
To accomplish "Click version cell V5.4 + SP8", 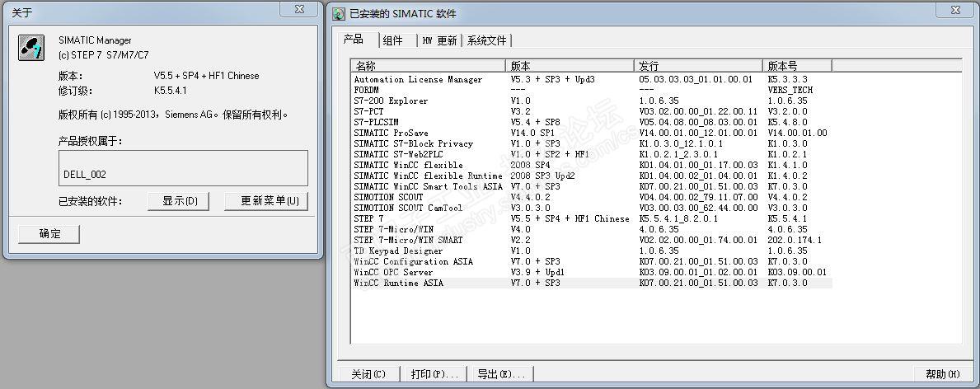I will point(535,122).
